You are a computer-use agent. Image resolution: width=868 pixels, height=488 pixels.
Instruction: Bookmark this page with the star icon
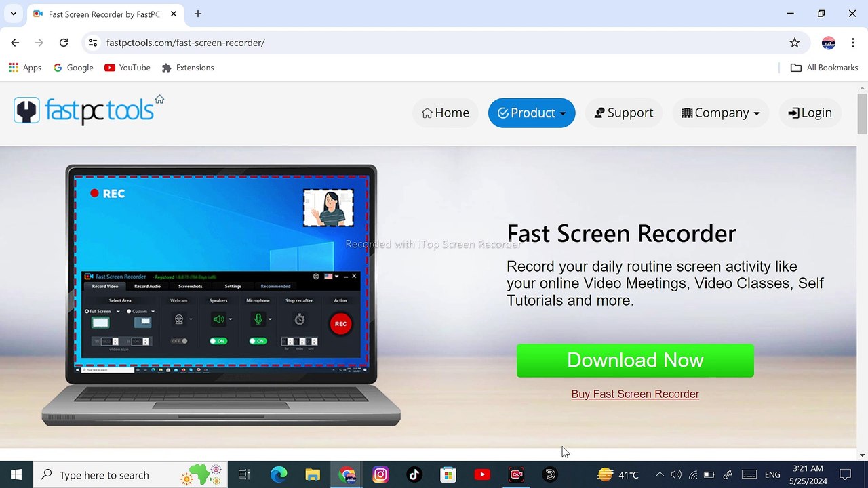tap(795, 43)
